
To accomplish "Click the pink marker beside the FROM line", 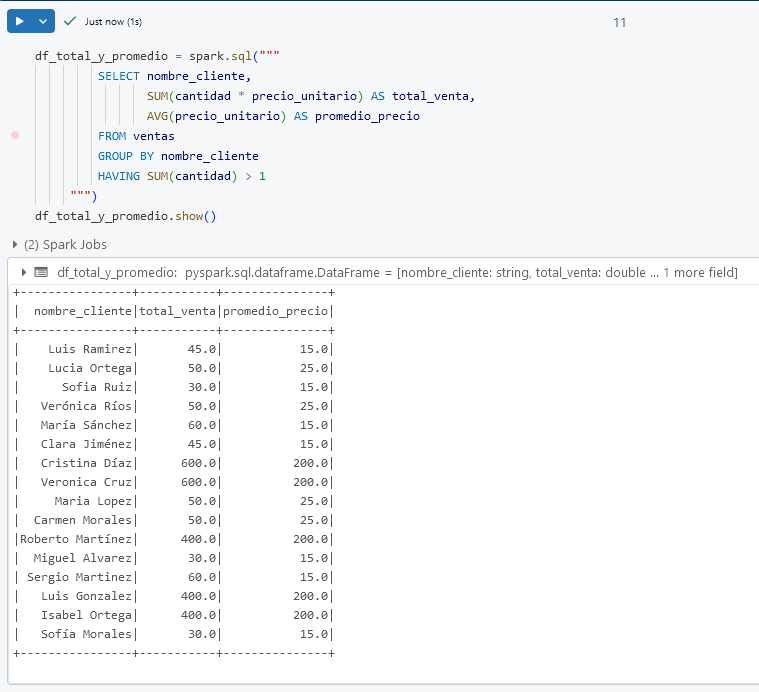I will (15, 134).
